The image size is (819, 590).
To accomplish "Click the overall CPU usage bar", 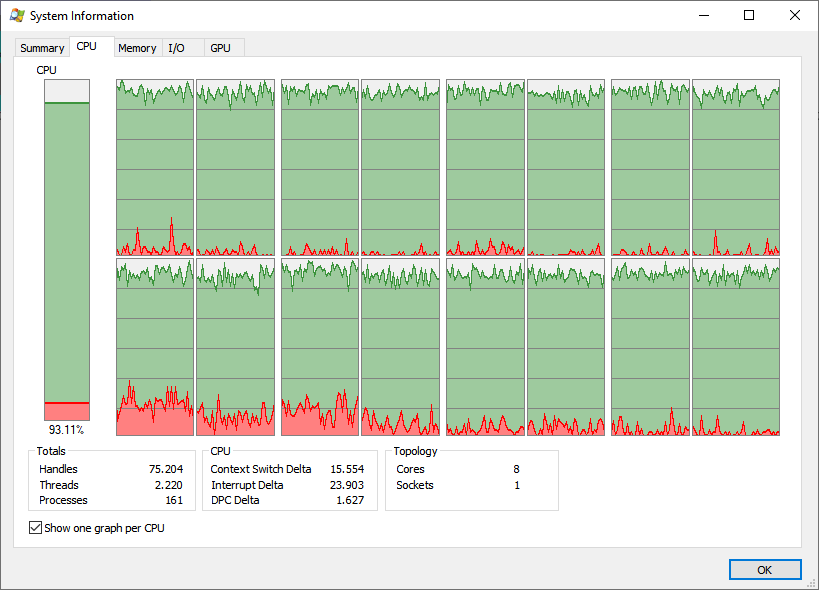I will [x=67, y=250].
